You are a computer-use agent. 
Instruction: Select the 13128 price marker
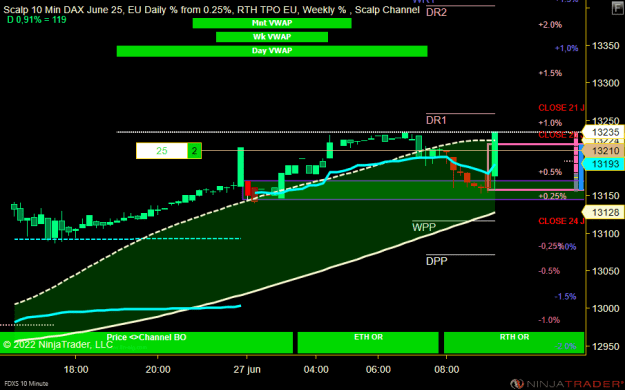pos(604,213)
